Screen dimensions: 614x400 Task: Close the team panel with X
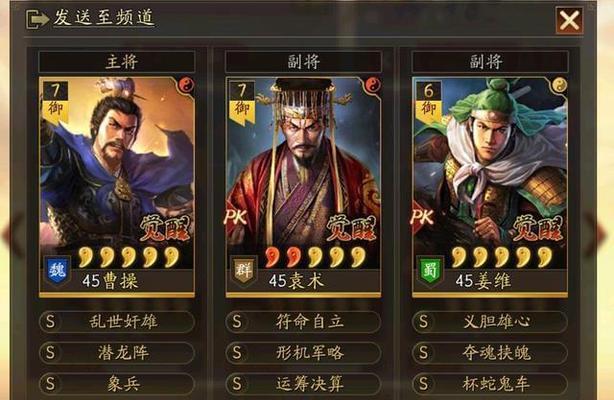click(x=569, y=20)
